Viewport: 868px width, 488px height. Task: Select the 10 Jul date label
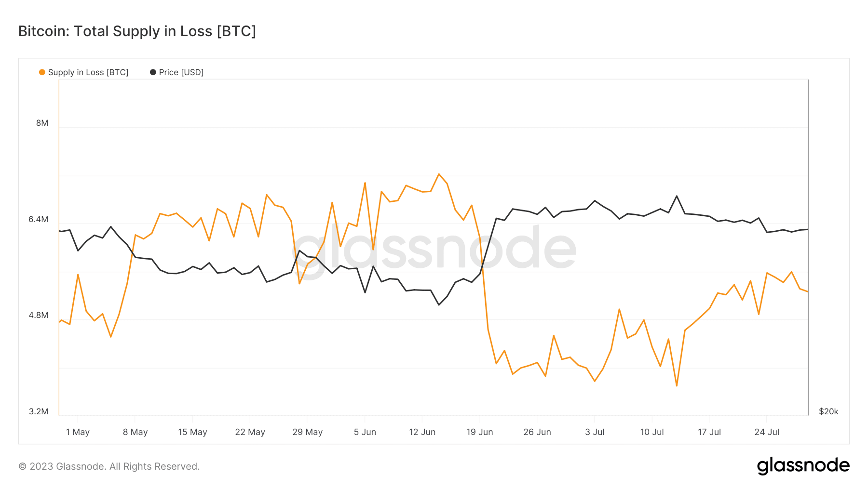[652, 432]
